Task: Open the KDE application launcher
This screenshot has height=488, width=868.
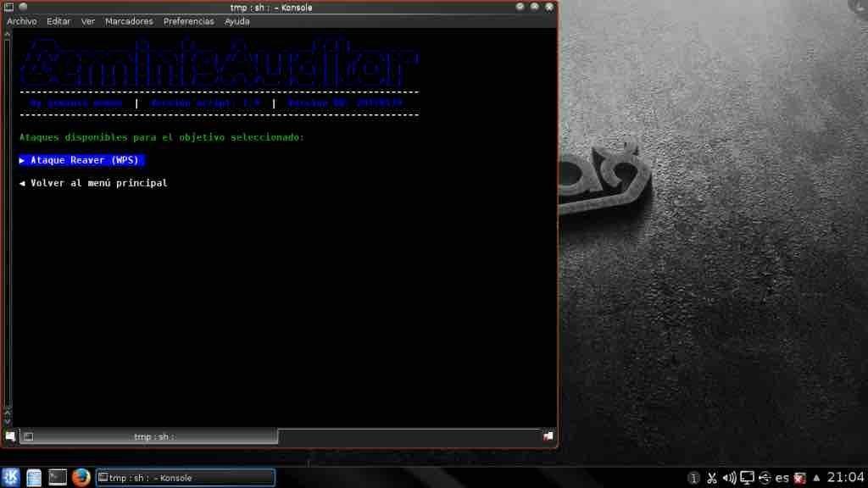Action: pyautogui.click(x=11, y=478)
